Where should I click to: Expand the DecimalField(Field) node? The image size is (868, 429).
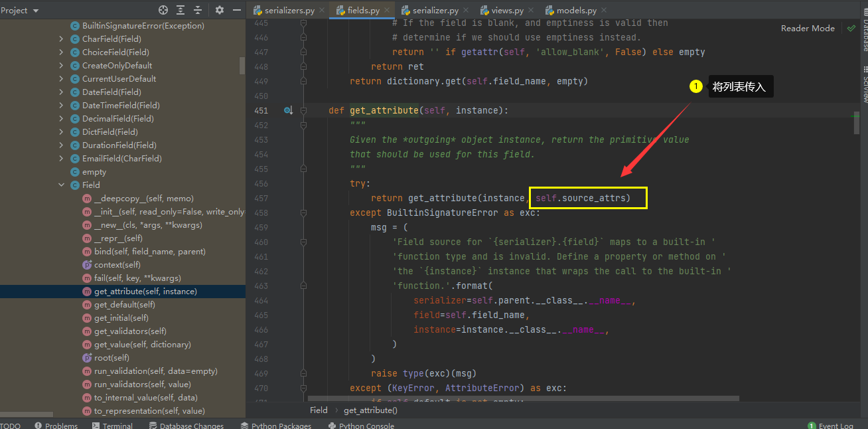point(61,119)
